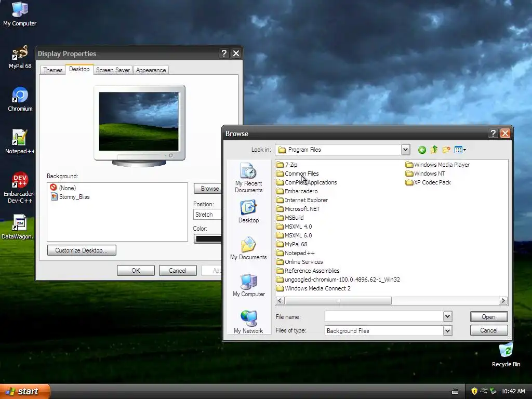Click Display Properties help question mark

pyautogui.click(x=224, y=54)
